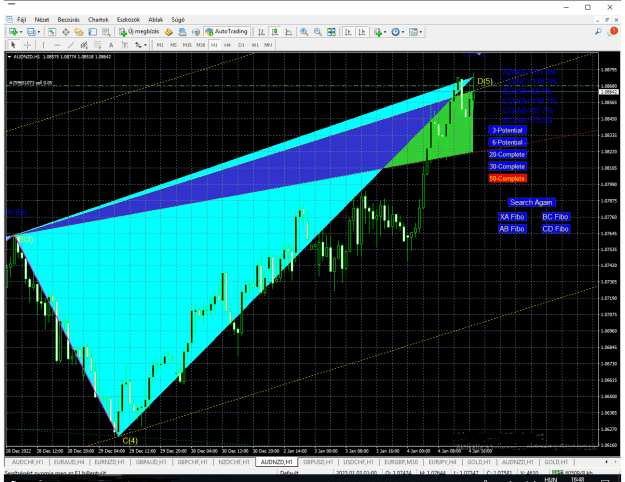Toggle the AutoTrading button

pyautogui.click(x=226, y=31)
